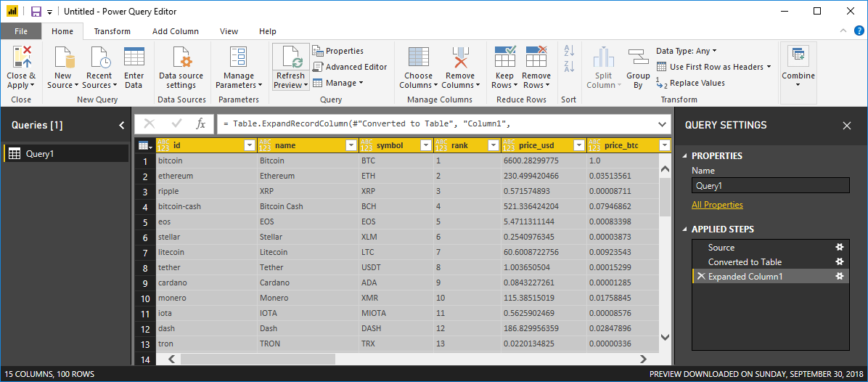Collapse the Queries pane
Image resolution: width=868 pixels, height=382 pixels.
pyautogui.click(x=122, y=126)
